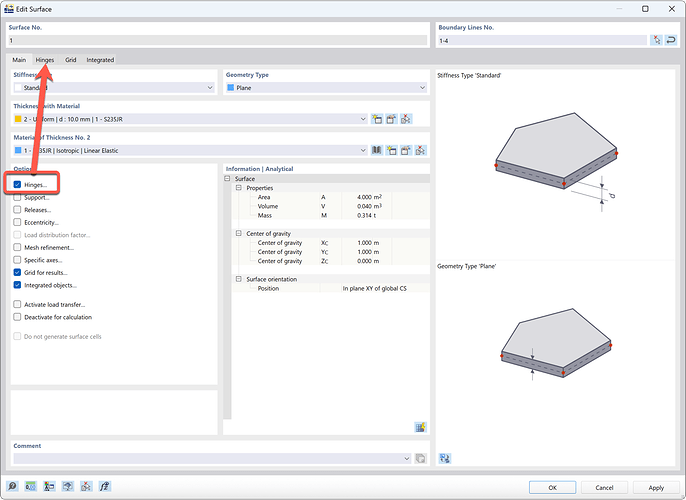Screen dimensions: 686x500
Task: Click the formula fx icon in the bottom toolbar
Action: click(x=105, y=486)
